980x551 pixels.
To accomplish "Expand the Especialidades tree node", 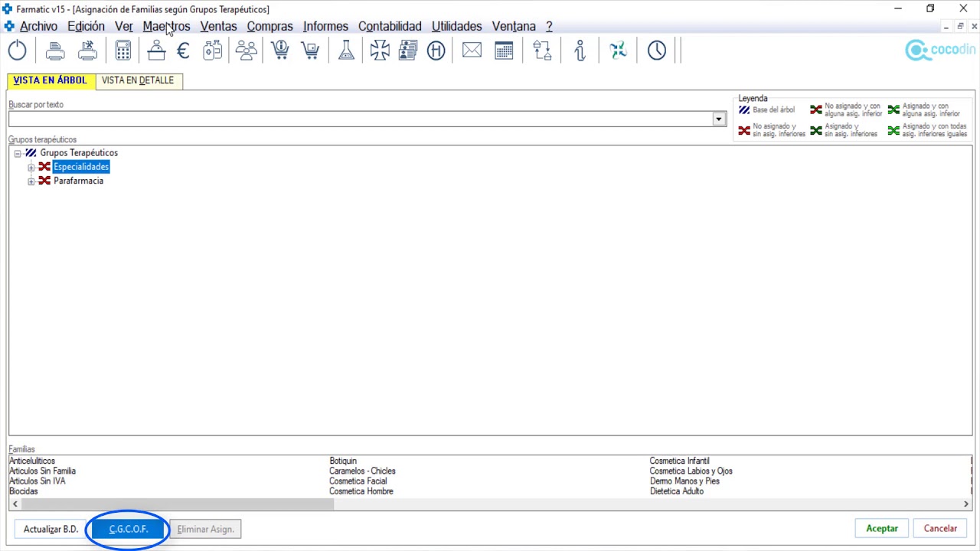I will [x=31, y=168].
